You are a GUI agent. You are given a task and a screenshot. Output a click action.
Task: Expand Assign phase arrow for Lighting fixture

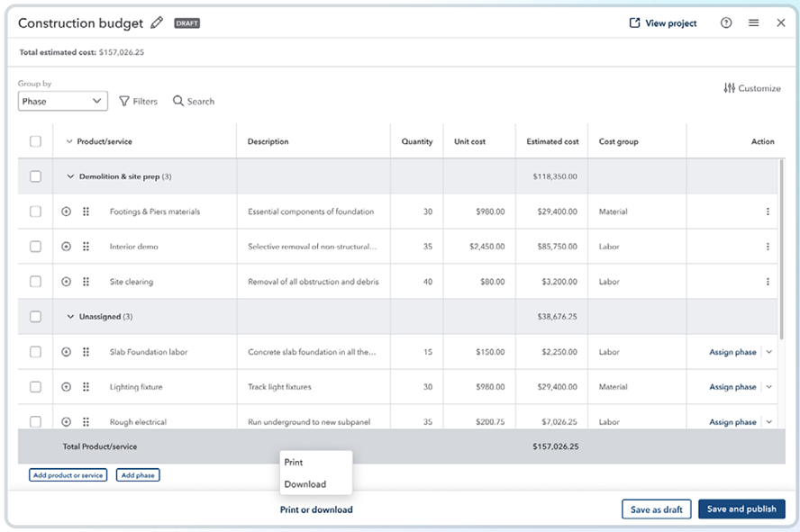pos(768,387)
